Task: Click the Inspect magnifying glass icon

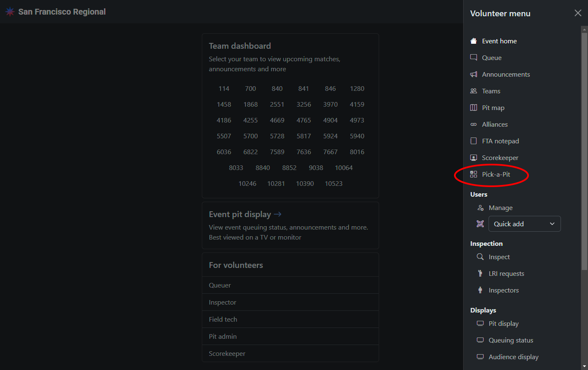Action: coord(480,257)
